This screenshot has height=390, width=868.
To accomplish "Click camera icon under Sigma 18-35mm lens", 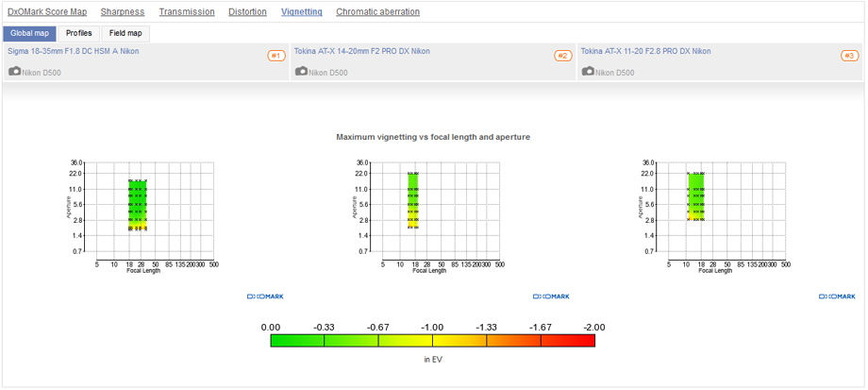I will click(x=15, y=72).
